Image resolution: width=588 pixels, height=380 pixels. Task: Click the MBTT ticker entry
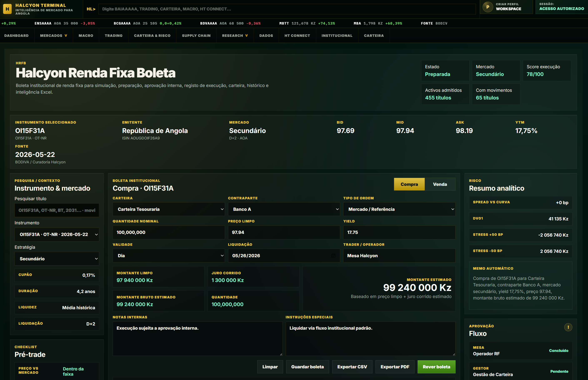pyautogui.click(x=307, y=24)
